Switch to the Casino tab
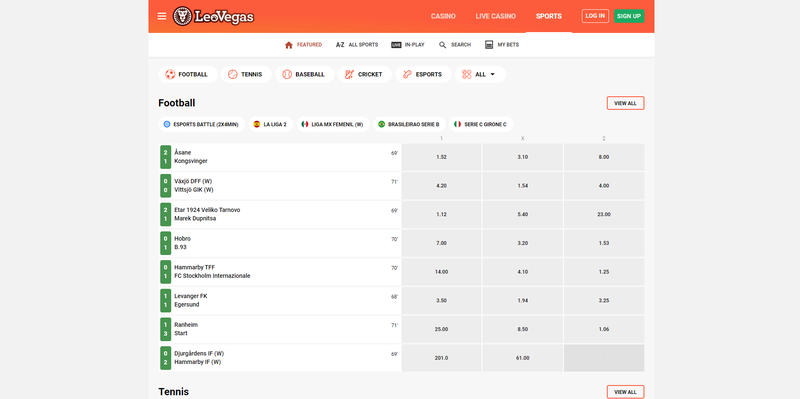The image size is (800, 399). [x=443, y=16]
